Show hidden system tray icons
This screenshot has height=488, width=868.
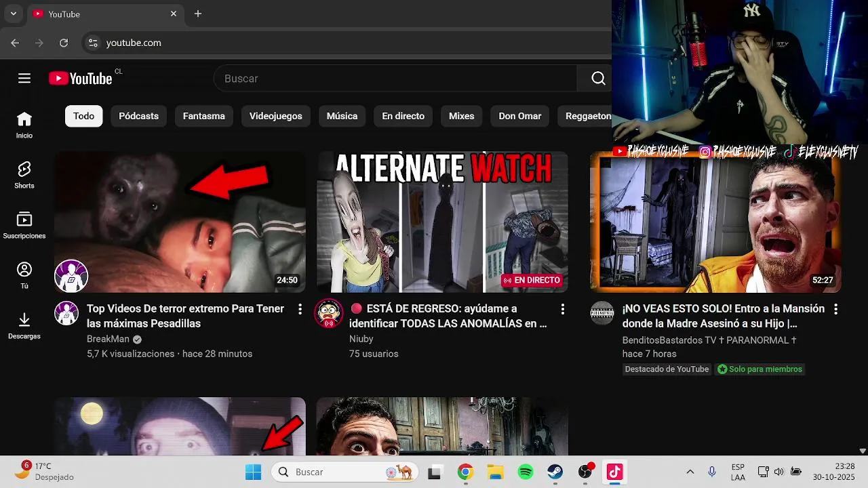click(690, 472)
